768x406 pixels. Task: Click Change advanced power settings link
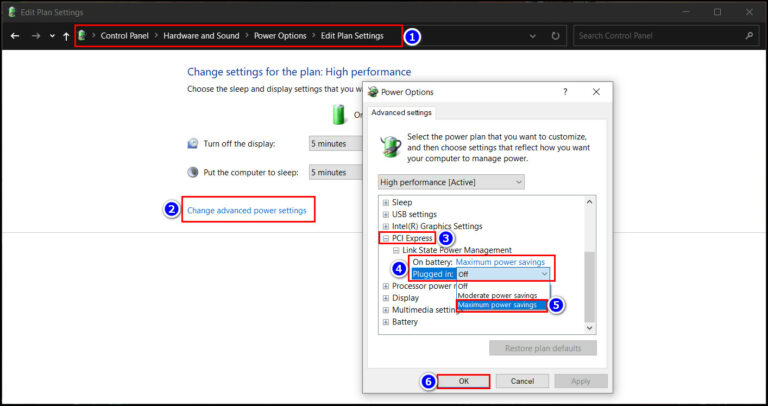247,210
